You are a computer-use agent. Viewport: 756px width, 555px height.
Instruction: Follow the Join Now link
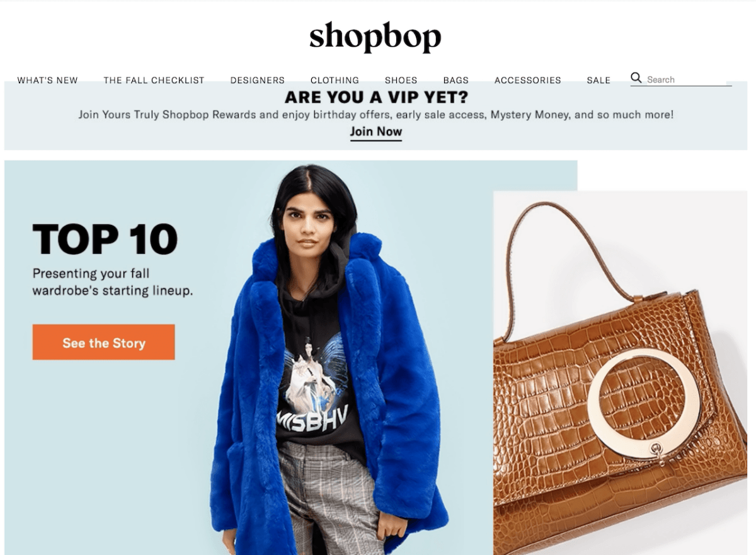[376, 132]
